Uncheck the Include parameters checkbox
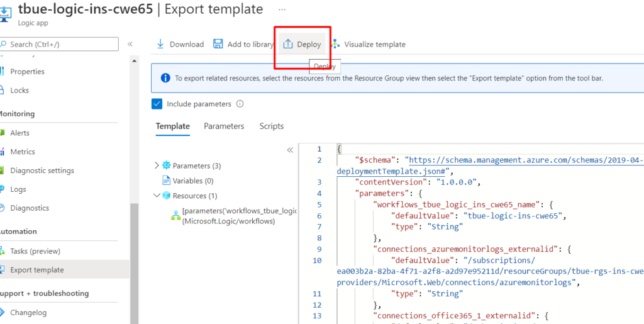 tap(157, 104)
